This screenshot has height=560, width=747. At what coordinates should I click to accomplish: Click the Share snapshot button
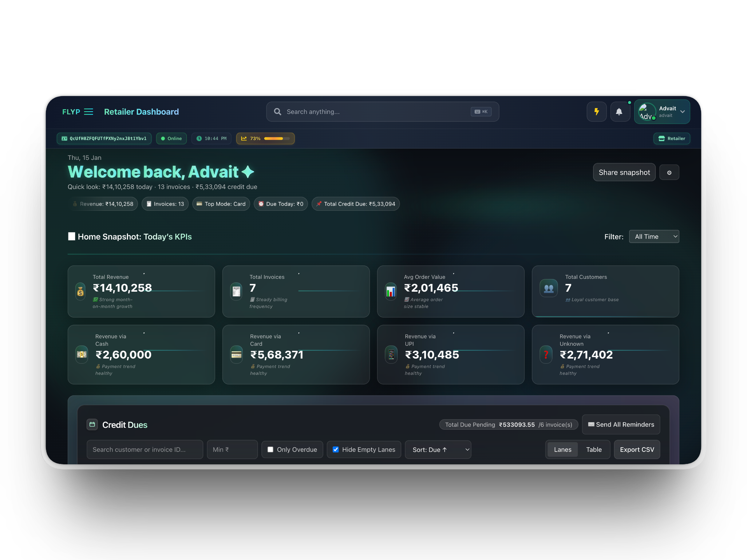point(624,173)
